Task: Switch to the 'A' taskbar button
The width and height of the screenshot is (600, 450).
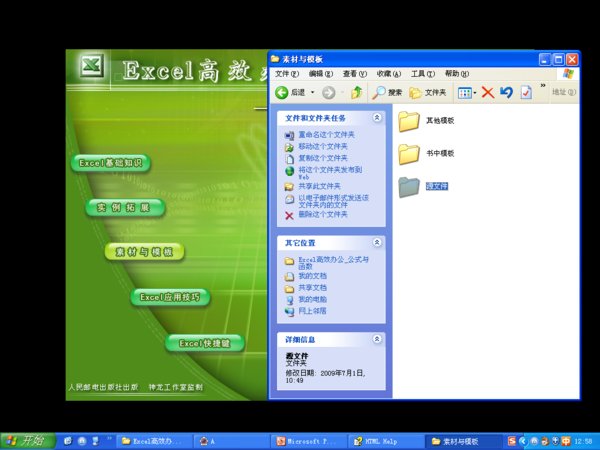Action: 232,441
